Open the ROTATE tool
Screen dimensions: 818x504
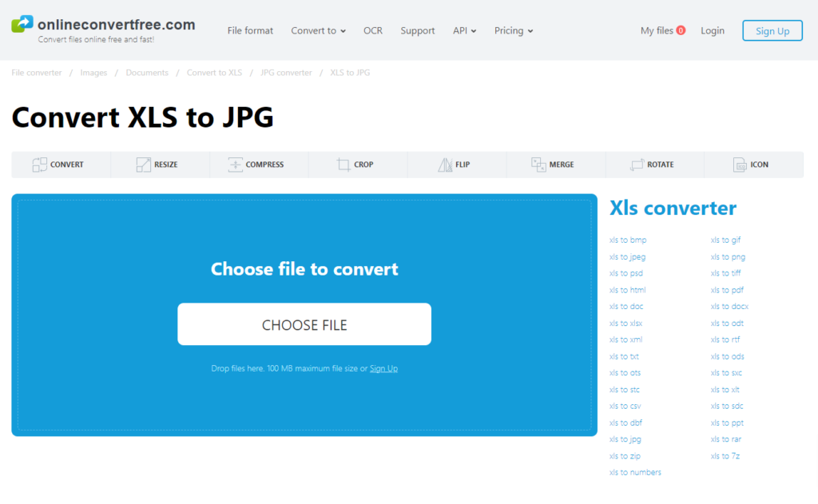click(654, 165)
